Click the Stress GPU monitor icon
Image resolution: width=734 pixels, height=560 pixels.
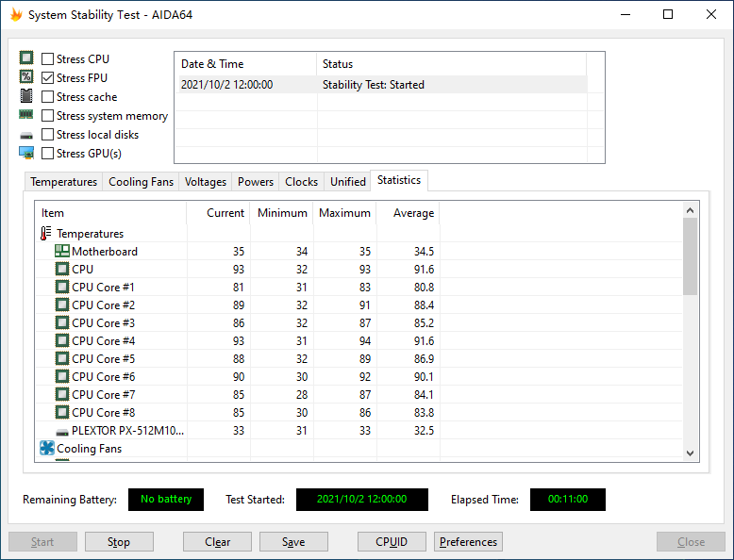(26, 153)
